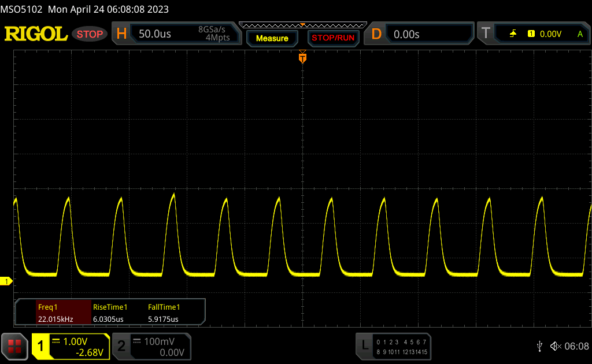Image resolution: width=592 pixels, height=364 pixels.
Task: Click the MSO5102 date and time header
Action: click(84, 9)
